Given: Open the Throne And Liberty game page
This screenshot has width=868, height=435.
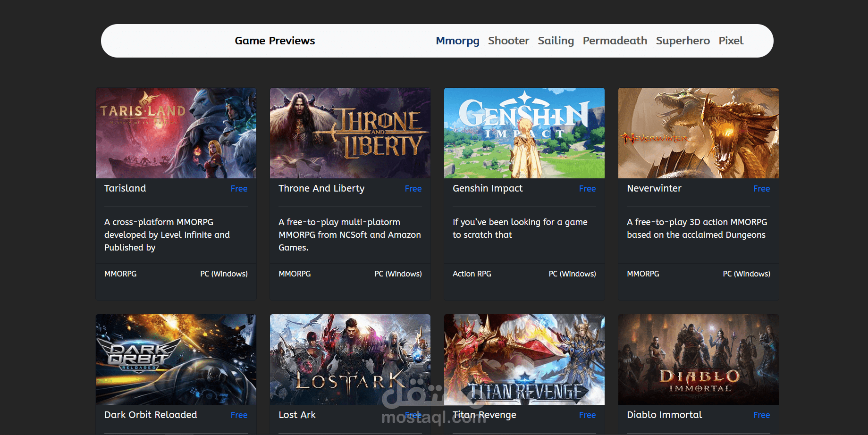Looking at the screenshot, I should [x=321, y=188].
